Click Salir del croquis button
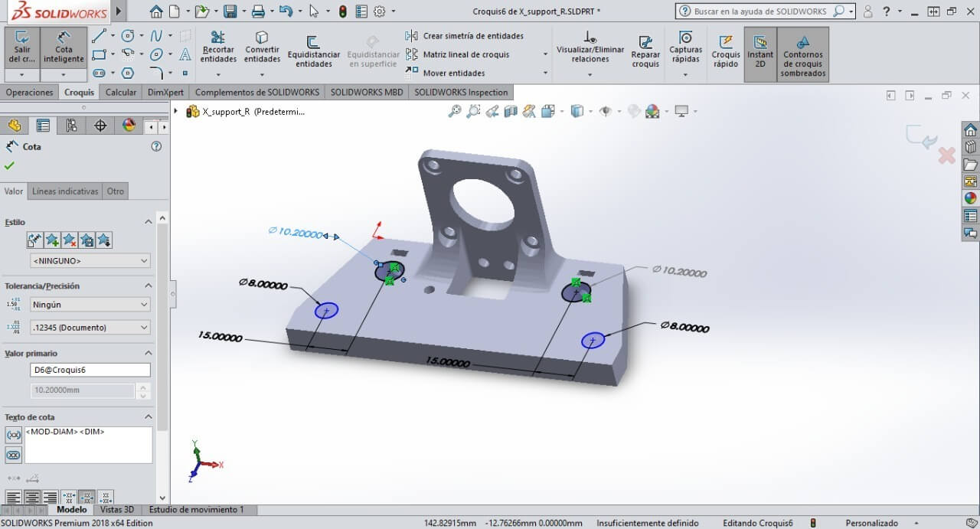The image size is (980, 529). 22,47
